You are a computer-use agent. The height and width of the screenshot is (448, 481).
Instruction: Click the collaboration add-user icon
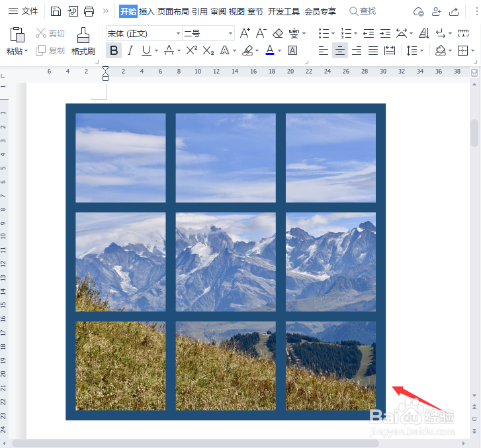tap(436, 12)
